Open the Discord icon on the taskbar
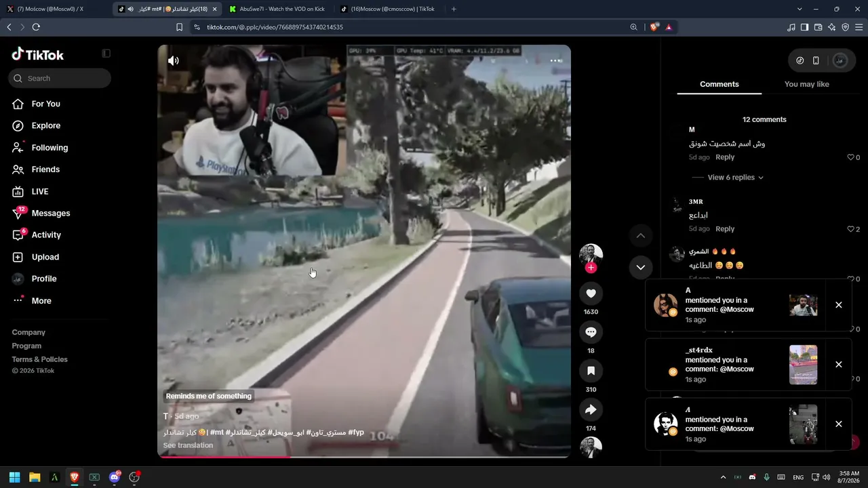 coord(115,477)
